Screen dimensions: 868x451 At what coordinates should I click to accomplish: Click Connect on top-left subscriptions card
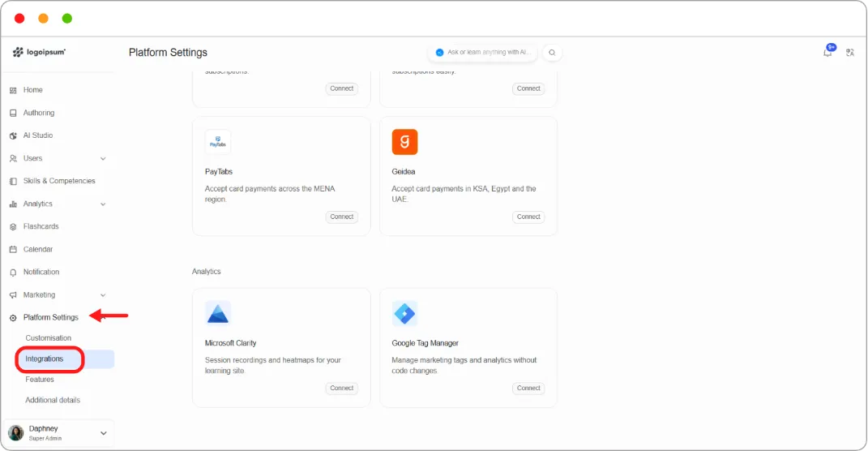341,88
